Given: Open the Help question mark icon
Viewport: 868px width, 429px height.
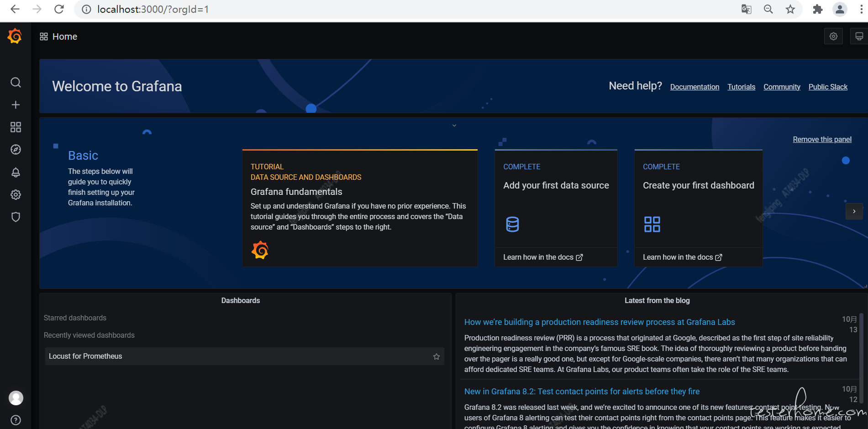Looking at the screenshot, I should [16, 420].
